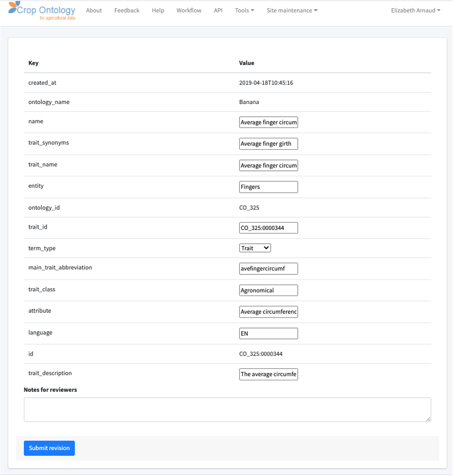Click the Notes for reviewers text area
The height and width of the screenshot is (476, 453).
pyautogui.click(x=227, y=410)
